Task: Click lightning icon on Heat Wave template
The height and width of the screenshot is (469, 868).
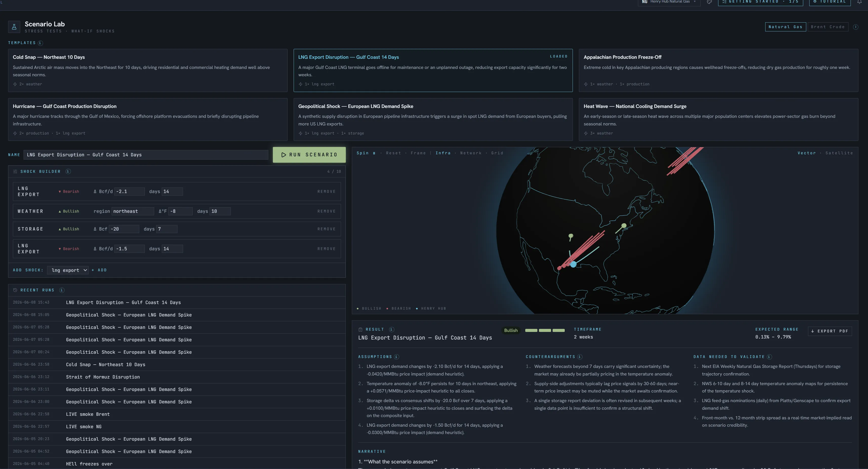Action: (586, 134)
